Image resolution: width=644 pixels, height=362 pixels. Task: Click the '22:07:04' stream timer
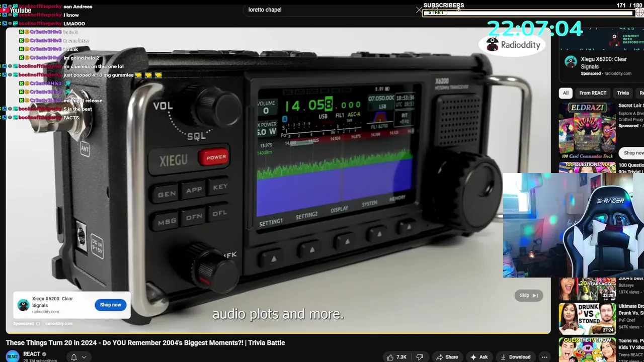[x=534, y=29]
